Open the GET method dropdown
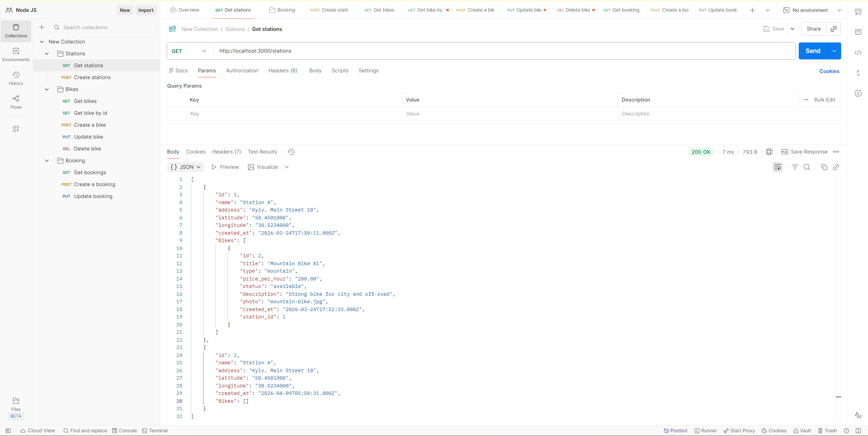Screen dimensions: 868x436 [189, 51]
